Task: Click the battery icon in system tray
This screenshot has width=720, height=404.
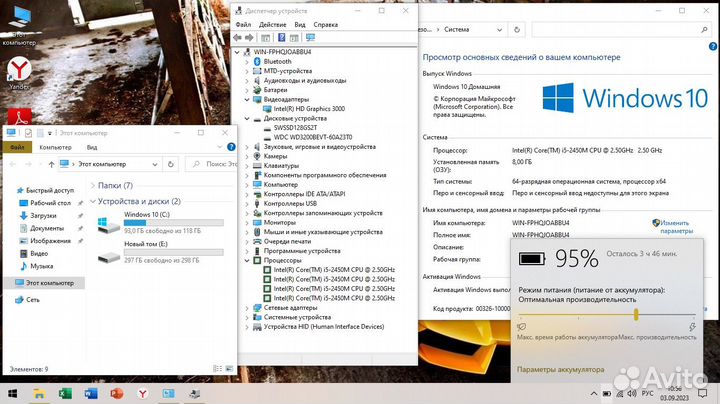Action: pyautogui.click(x=607, y=394)
